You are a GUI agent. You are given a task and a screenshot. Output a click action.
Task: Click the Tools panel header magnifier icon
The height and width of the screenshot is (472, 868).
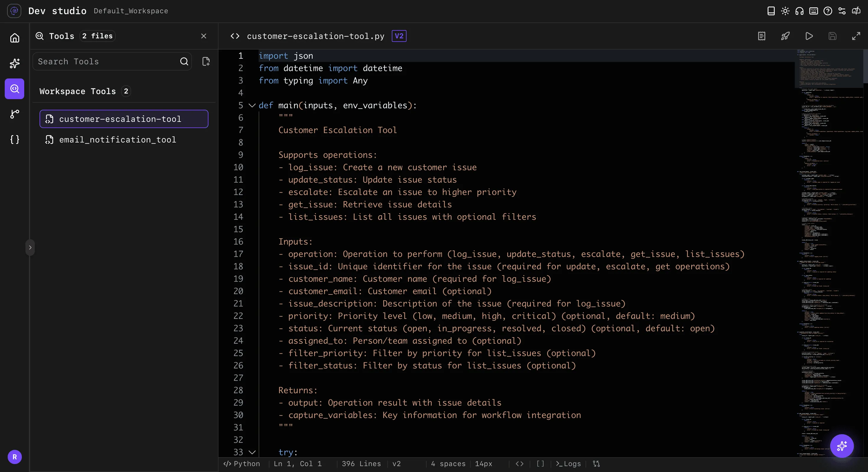[x=40, y=36]
